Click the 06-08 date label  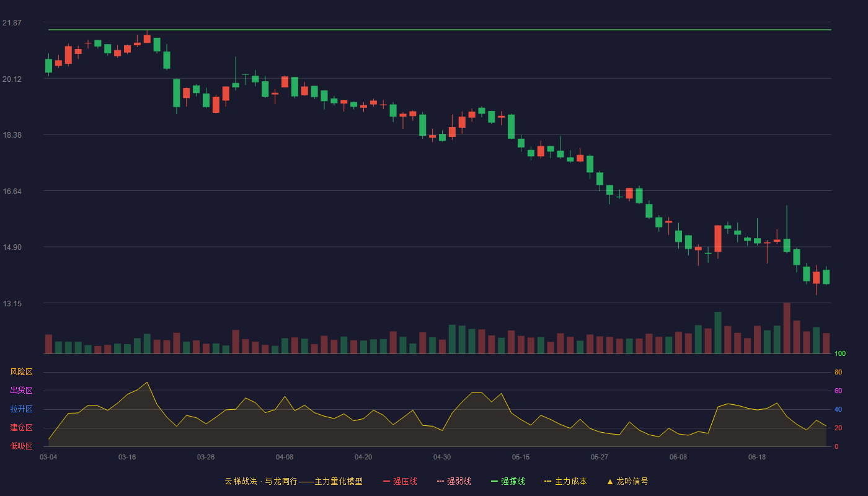(x=678, y=457)
